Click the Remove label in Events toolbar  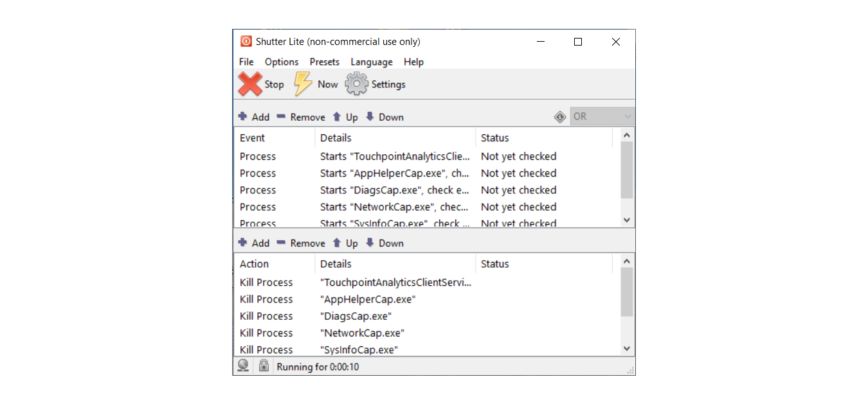tap(308, 117)
